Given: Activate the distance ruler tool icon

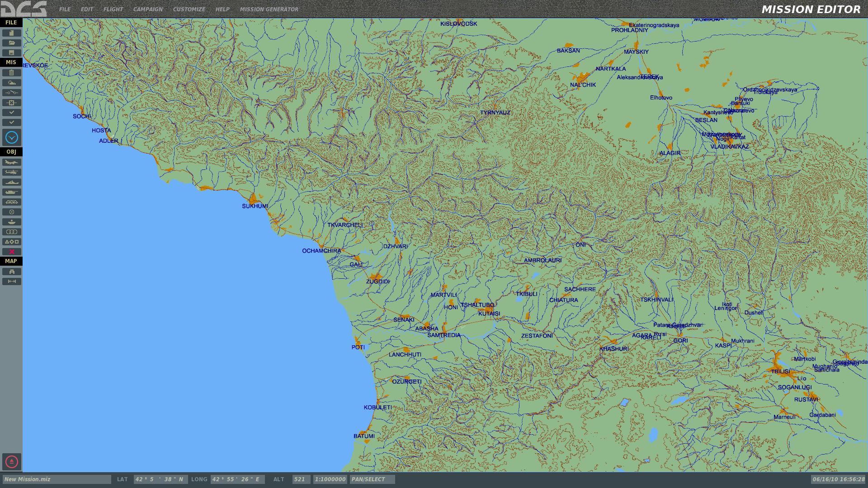Looking at the screenshot, I should point(12,282).
